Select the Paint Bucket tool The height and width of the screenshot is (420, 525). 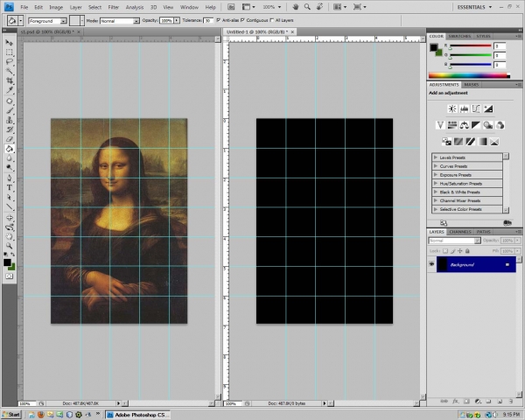click(x=9, y=149)
